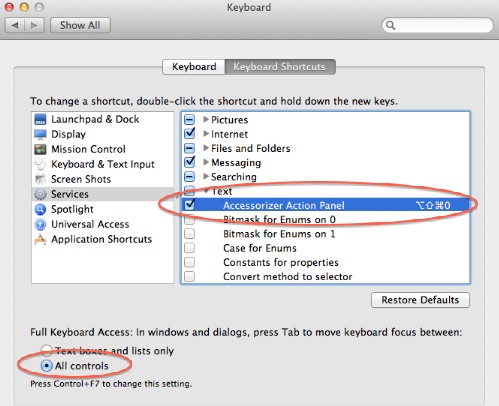
Task: Select the All controls radio button
Action: click(x=47, y=366)
